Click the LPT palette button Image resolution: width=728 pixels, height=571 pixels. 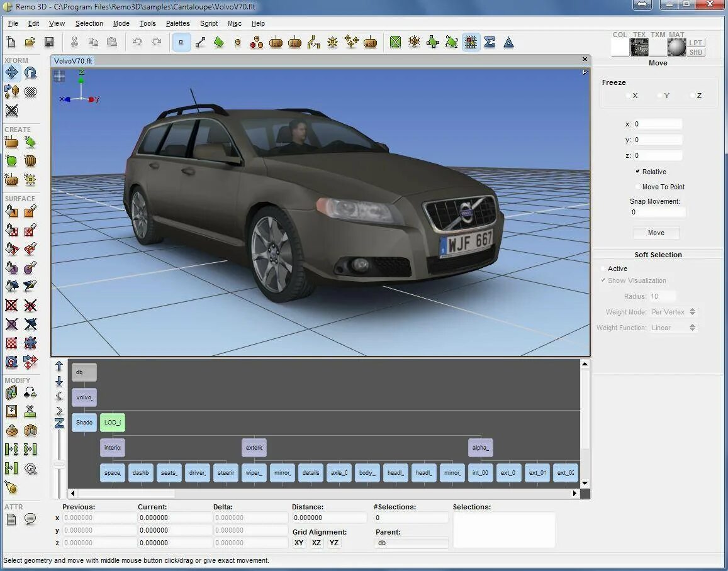tap(695, 43)
